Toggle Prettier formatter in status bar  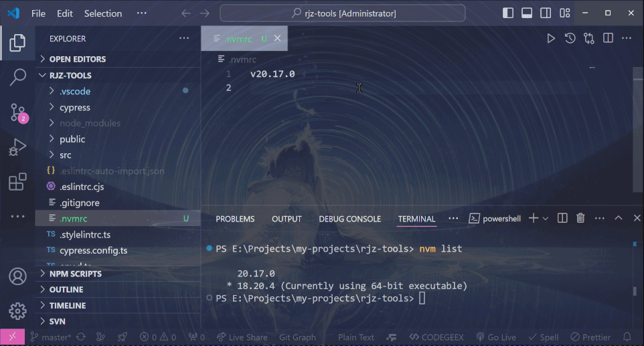(590, 337)
